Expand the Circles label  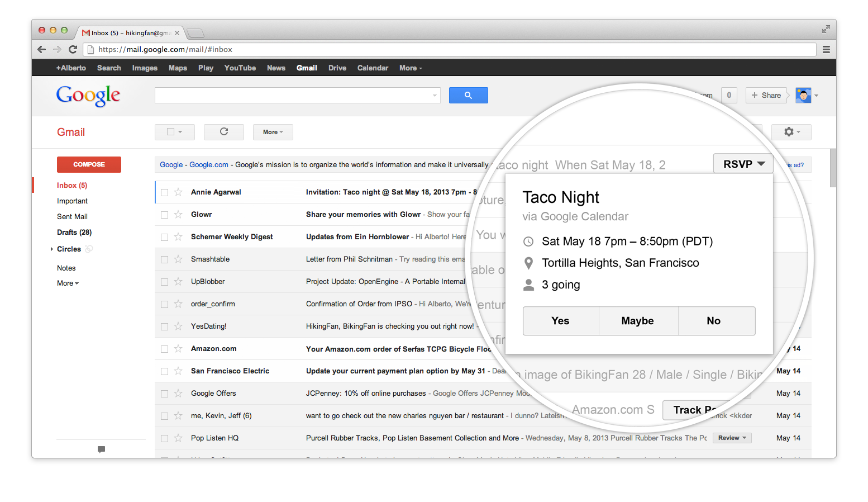52,249
